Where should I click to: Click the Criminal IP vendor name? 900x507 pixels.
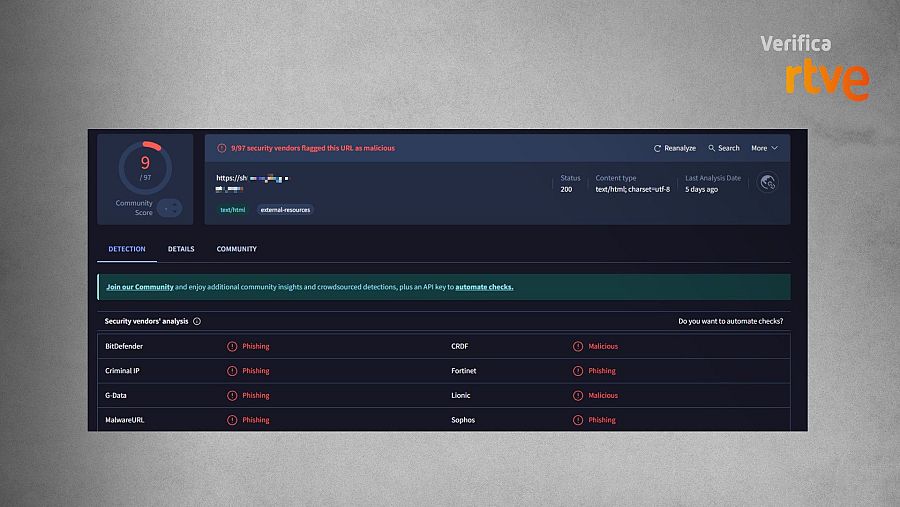122,371
